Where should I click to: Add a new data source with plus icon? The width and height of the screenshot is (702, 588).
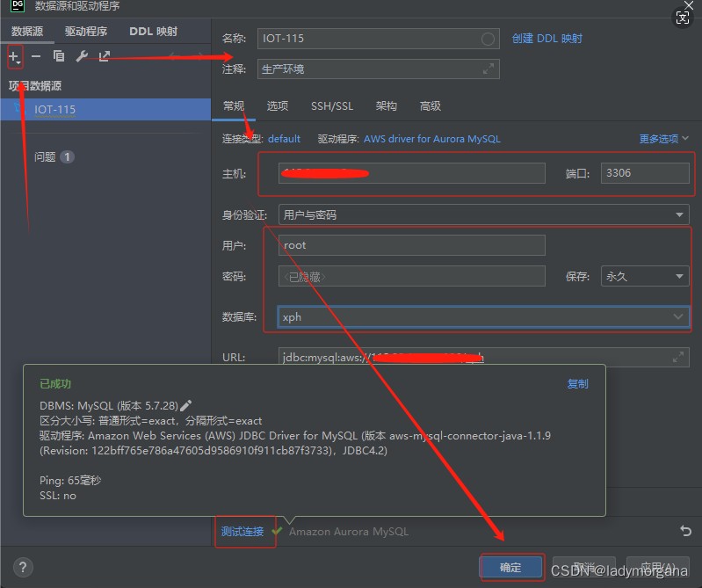tap(14, 57)
